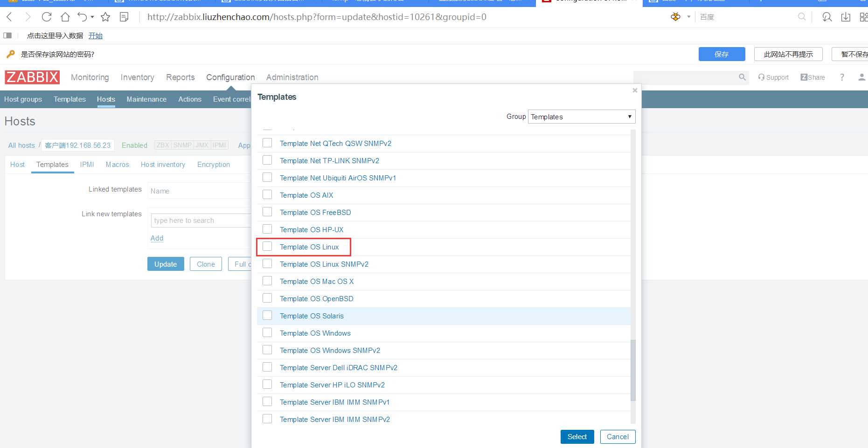The image size is (868, 448).
Task: Open Administration menu
Action: click(x=292, y=77)
